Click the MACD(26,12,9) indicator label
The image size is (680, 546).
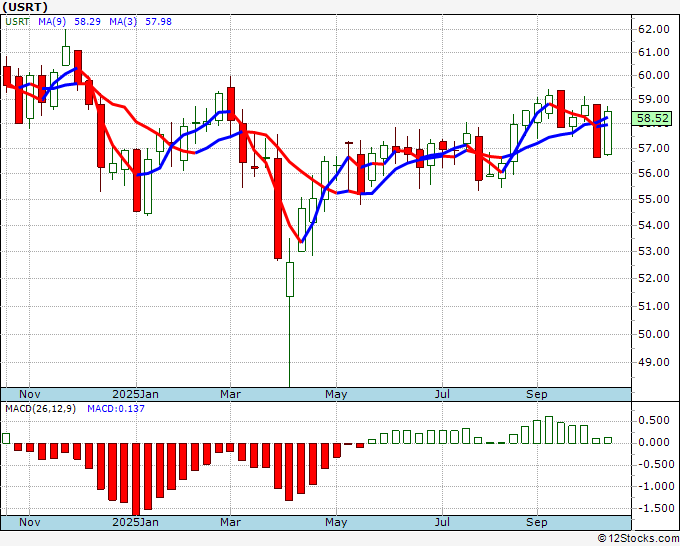coord(40,409)
